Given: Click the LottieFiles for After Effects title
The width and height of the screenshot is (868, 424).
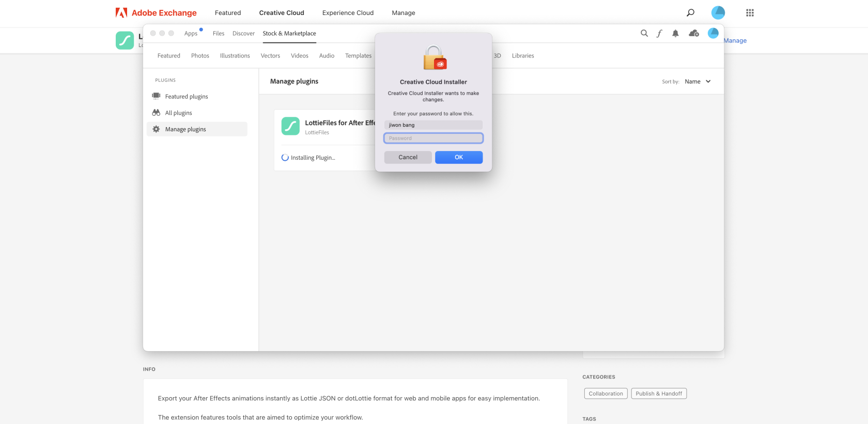Looking at the screenshot, I should click(340, 123).
